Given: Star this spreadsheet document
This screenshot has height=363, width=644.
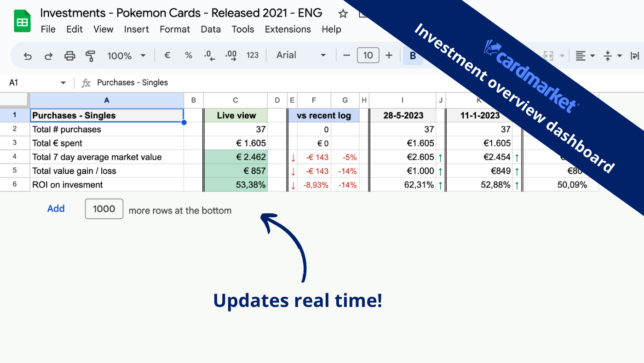Looking at the screenshot, I should click(x=343, y=13).
